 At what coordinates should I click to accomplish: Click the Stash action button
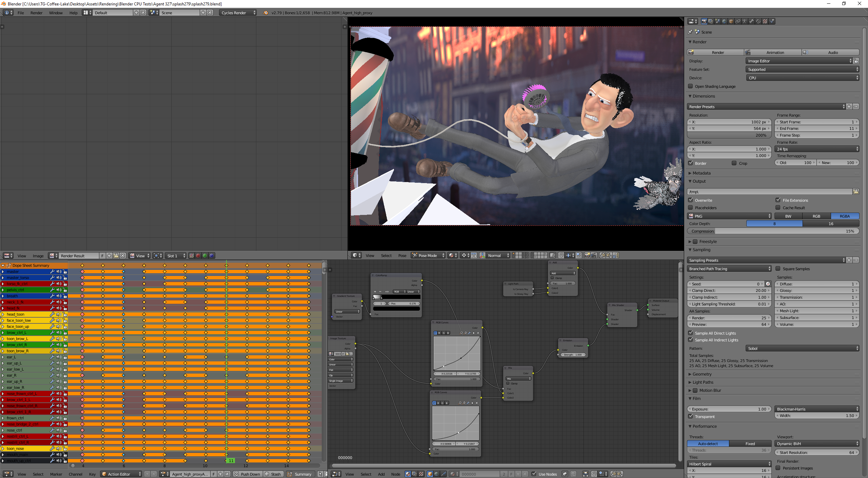click(x=273, y=474)
